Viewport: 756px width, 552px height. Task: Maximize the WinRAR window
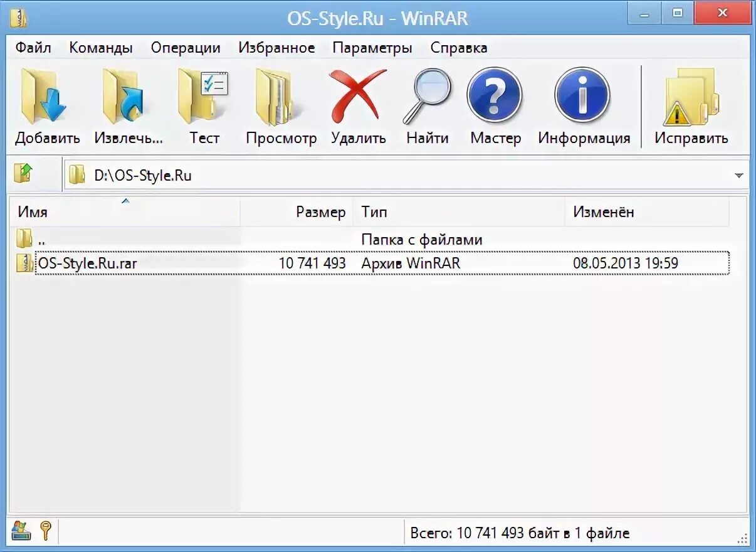coord(677,13)
